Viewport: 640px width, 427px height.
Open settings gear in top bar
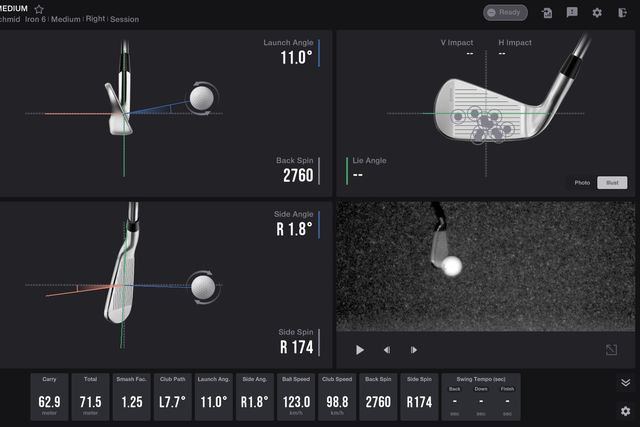click(x=597, y=13)
